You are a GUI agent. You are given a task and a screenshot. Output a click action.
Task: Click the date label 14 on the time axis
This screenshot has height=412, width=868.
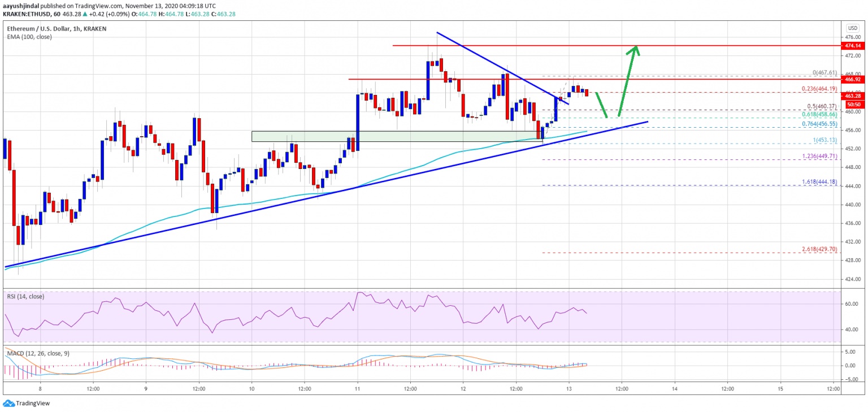[x=675, y=389]
